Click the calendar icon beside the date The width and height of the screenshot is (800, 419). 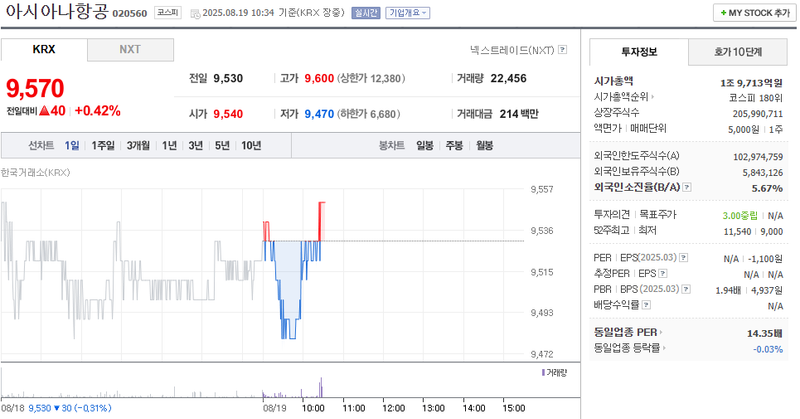click(195, 14)
